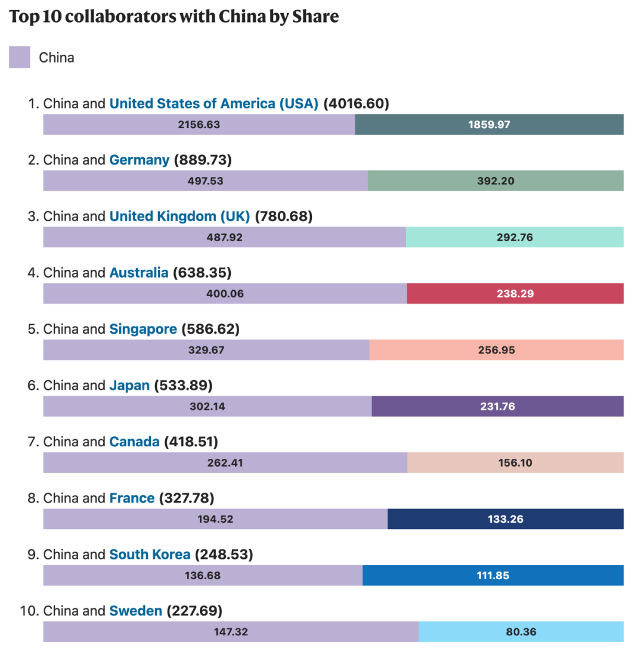Screen dimensions: 644x665
Task: Open the Australia country link
Action: click(x=139, y=273)
